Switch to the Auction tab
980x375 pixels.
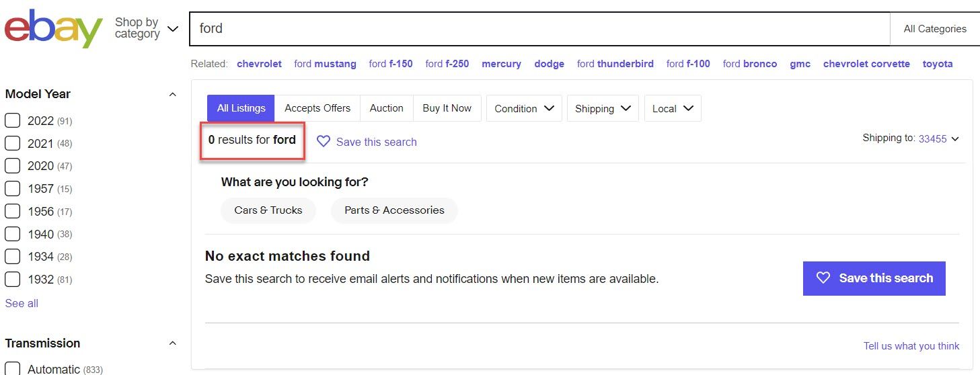(387, 108)
